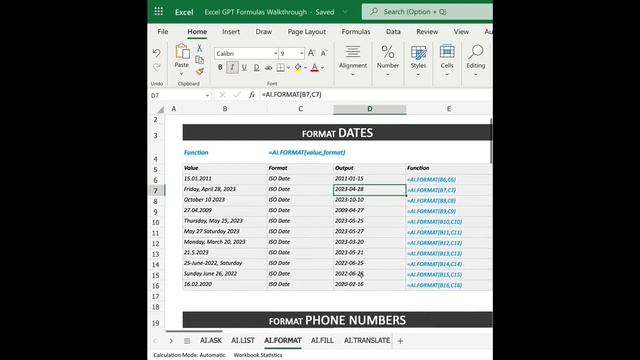640x360 pixels.
Task: Open the app launcher waffle icon
Action: [159, 12]
